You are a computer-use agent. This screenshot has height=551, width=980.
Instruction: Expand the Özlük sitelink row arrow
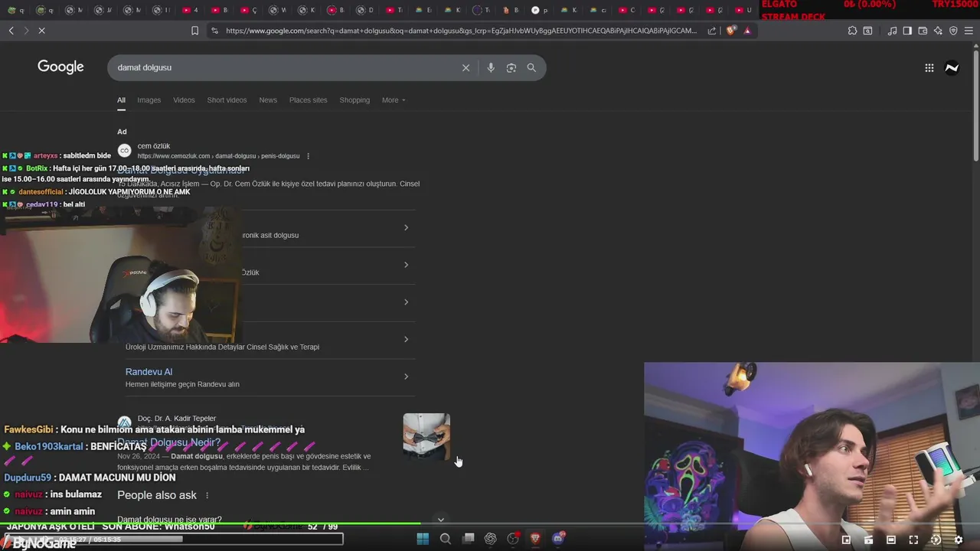coord(406,265)
